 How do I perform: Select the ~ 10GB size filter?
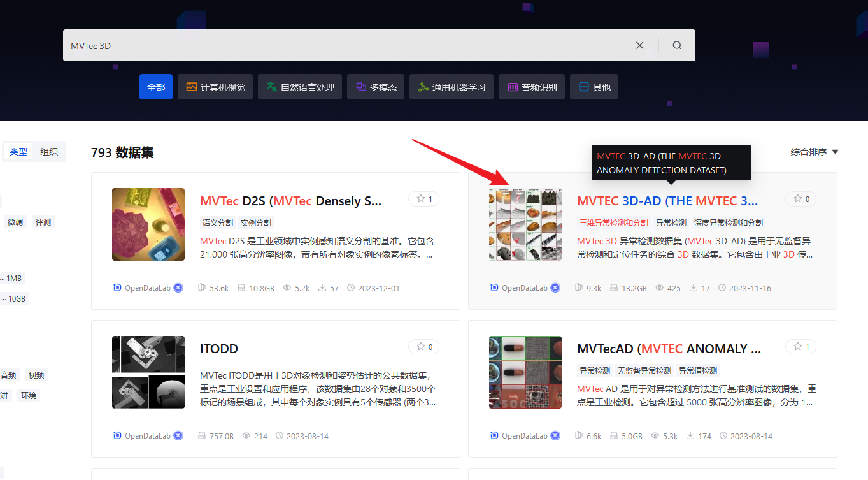click(x=14, y=298)
